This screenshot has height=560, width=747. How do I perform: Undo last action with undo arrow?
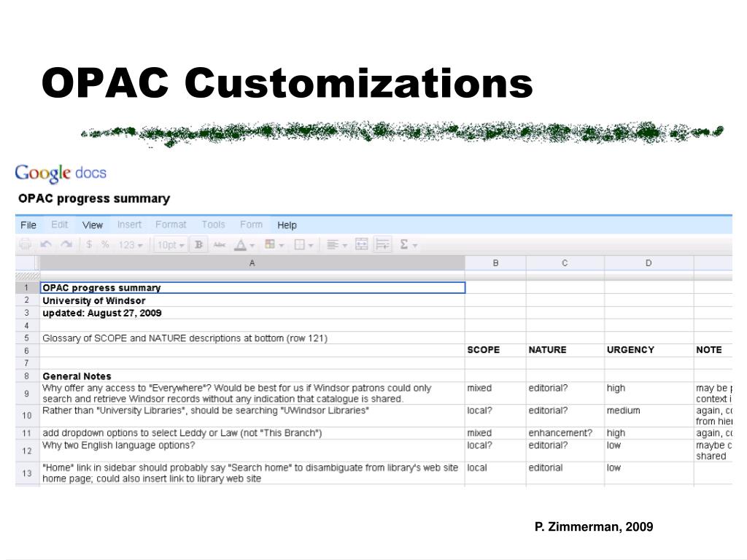[46, 244]
